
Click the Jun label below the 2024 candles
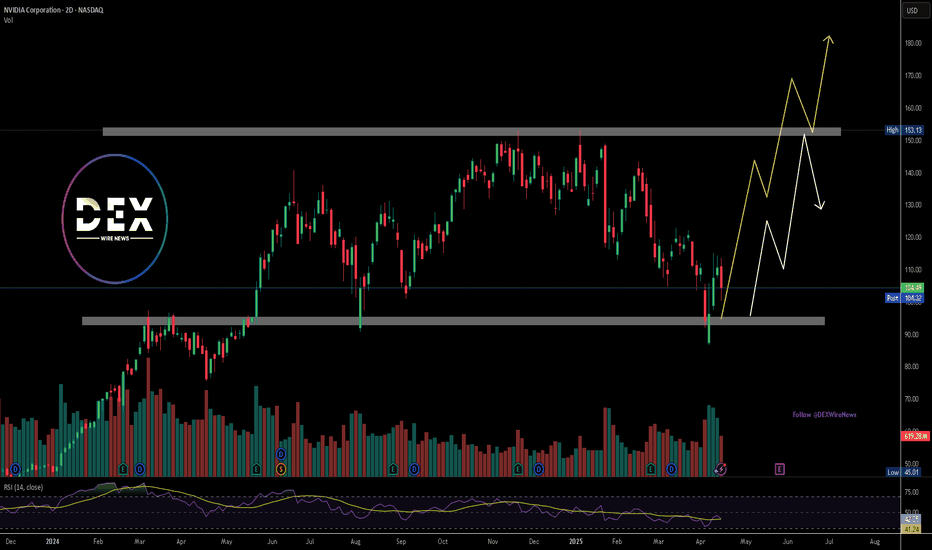click(x=272, y=542)
